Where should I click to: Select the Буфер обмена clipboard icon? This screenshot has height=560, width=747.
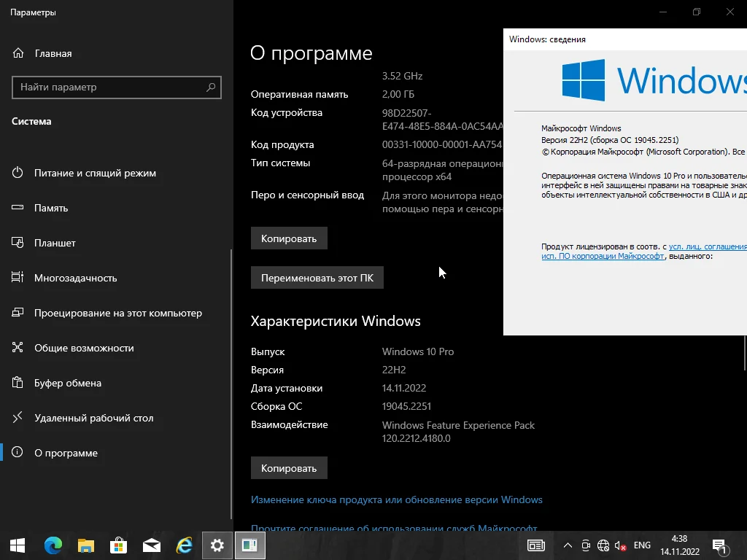coord(18,382)
